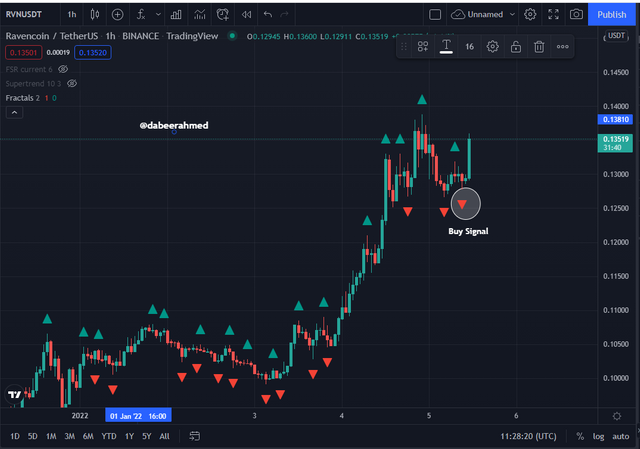Click the blue buy price 0.13520

(x=93, y=53)
